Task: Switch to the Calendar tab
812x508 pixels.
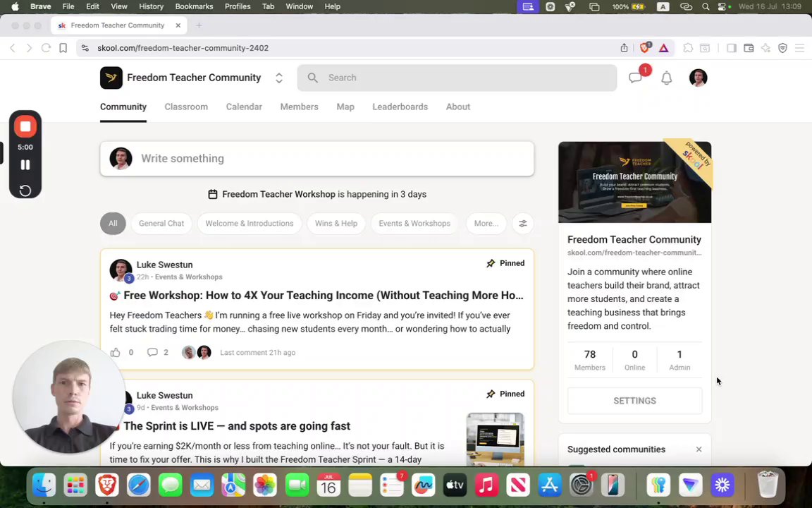Action: click(x=244, y=107)
